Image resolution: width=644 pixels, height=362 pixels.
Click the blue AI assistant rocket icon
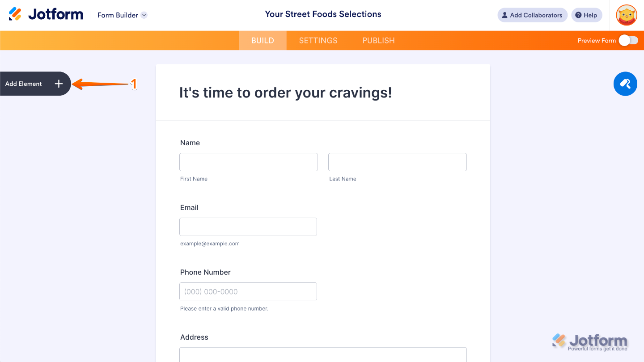coord(625,84)
